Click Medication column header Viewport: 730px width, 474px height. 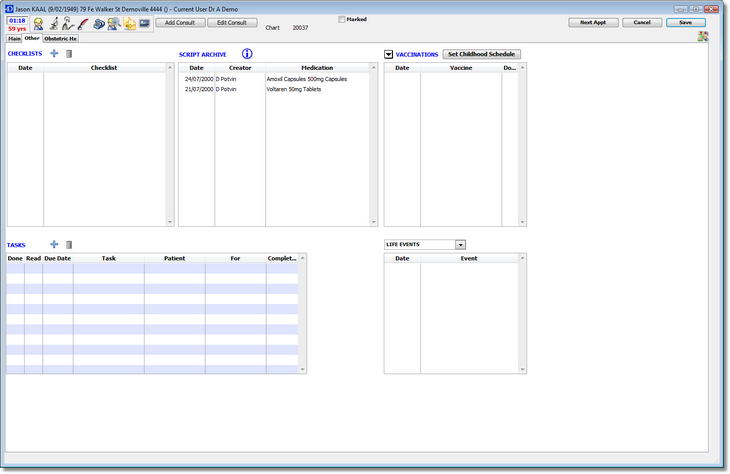[317, 68]
